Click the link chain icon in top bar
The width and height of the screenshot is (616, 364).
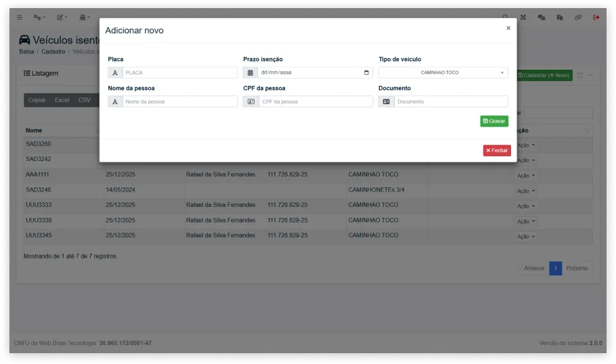[x=578, y=18]
